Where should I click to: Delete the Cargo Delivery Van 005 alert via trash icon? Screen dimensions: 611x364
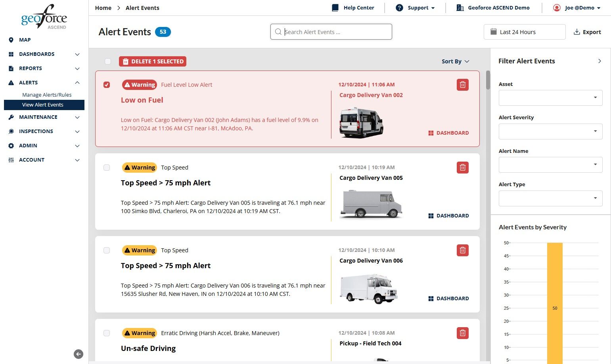coord(462,168)
